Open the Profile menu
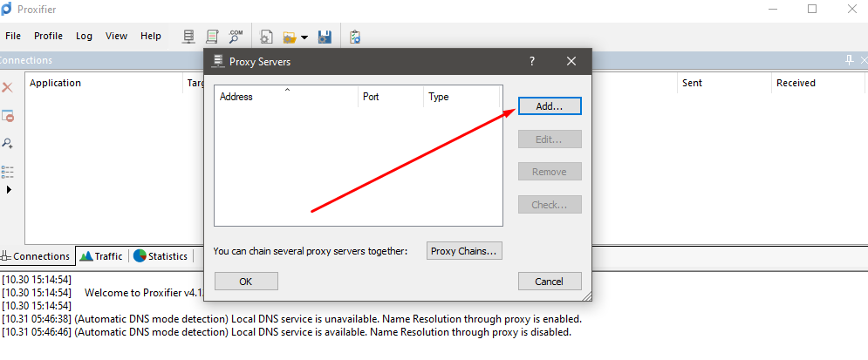The image size is (868, 360). tap(48, 36)
